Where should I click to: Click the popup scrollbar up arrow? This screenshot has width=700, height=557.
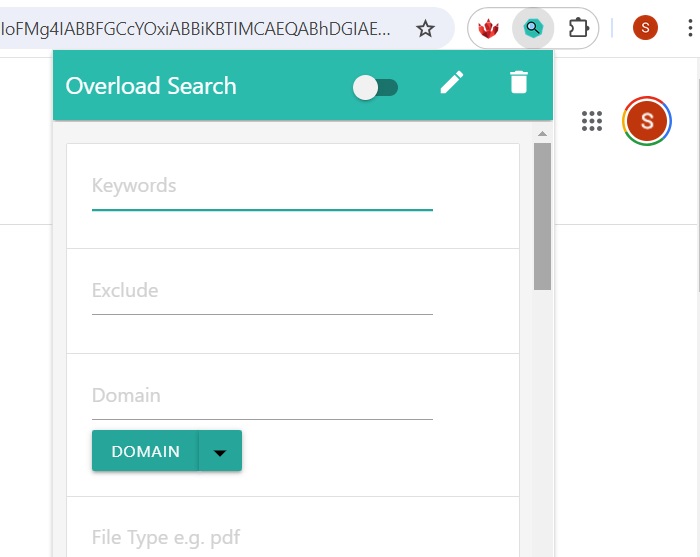tap(542, 134)
